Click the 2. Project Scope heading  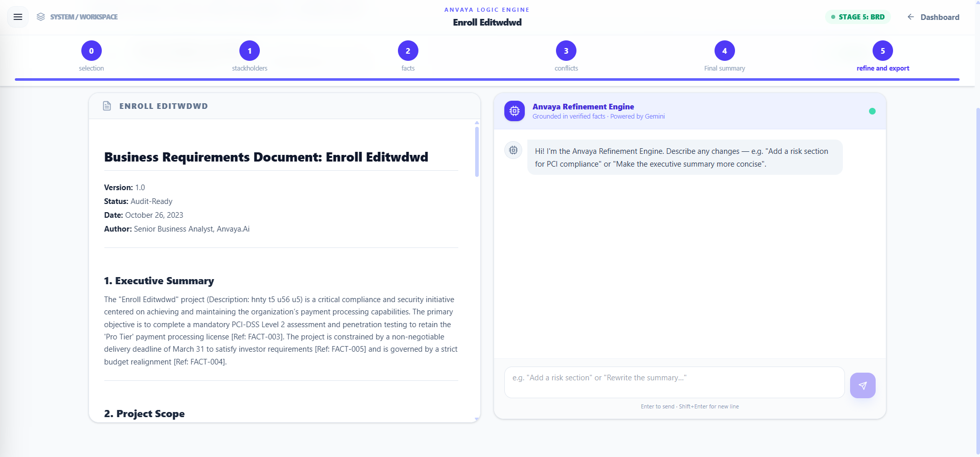[x=144, y=414]
